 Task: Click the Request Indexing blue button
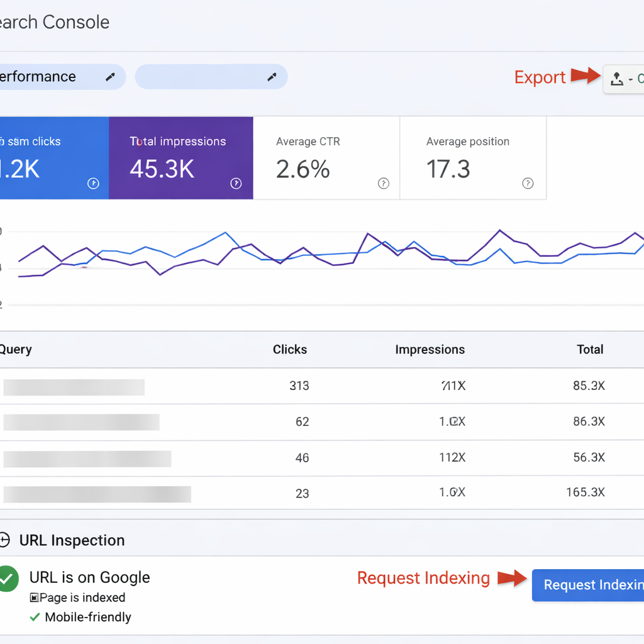[588, 585]
